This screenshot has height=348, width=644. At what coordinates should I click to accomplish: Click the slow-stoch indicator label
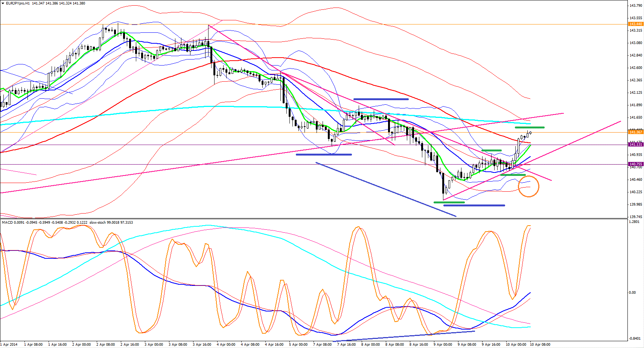coord(97,223)
